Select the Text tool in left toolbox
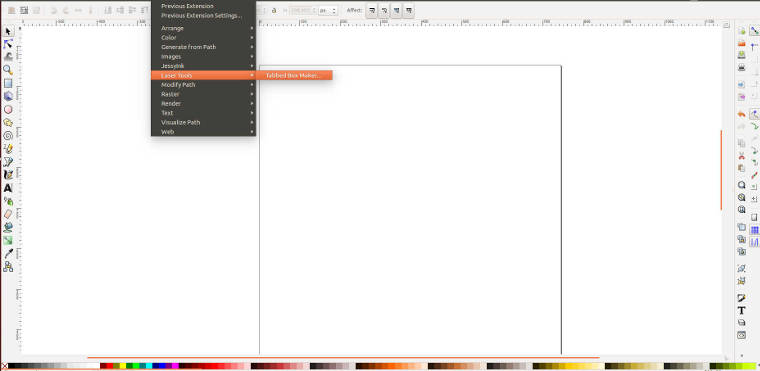 [x=8, y=188]
